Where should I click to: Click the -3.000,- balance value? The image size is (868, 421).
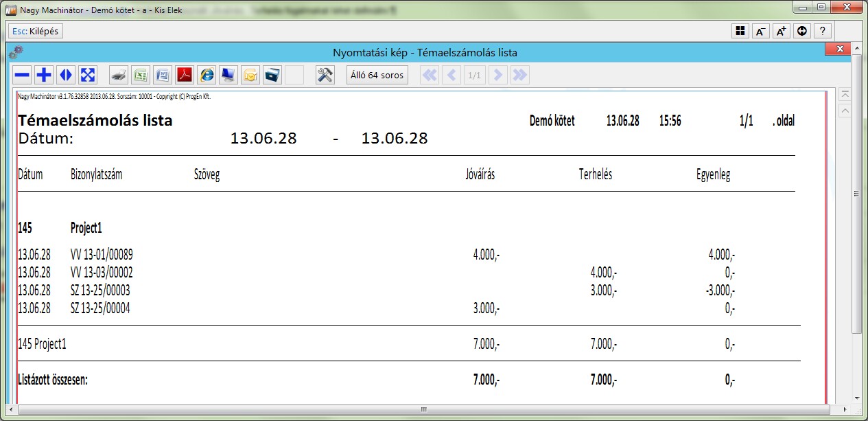pyautogui.click(x=720, y=291)
